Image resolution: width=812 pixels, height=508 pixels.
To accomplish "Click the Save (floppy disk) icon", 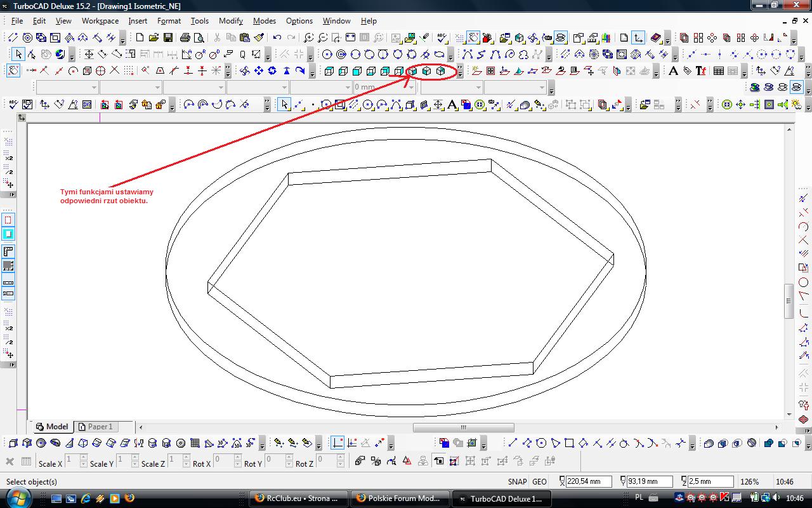I will click(x=167, y=38).
